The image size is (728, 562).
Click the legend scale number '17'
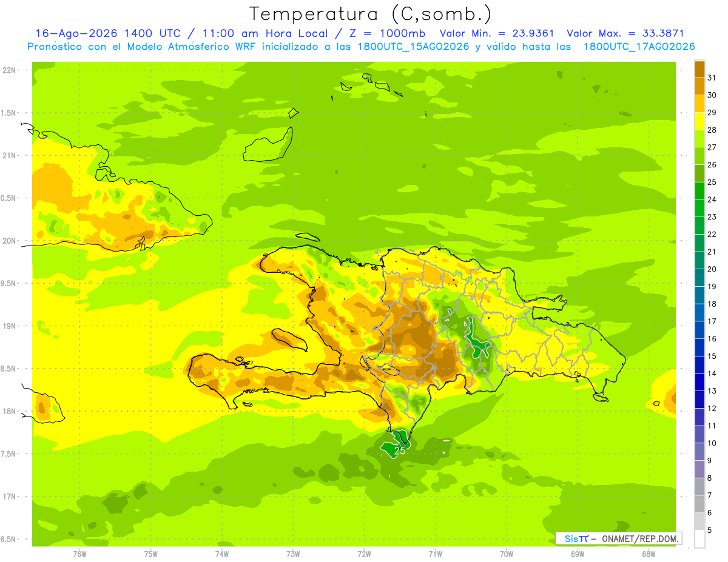point(712,321)
